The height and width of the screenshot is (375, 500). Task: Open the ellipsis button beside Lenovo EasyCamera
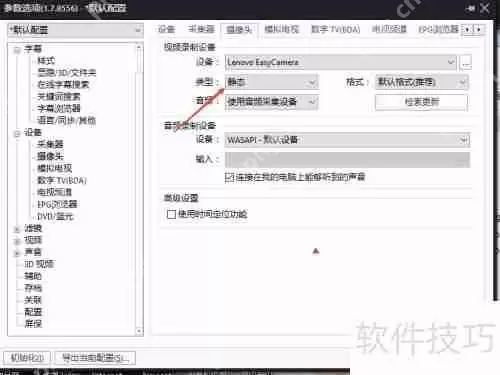(465, 62)
